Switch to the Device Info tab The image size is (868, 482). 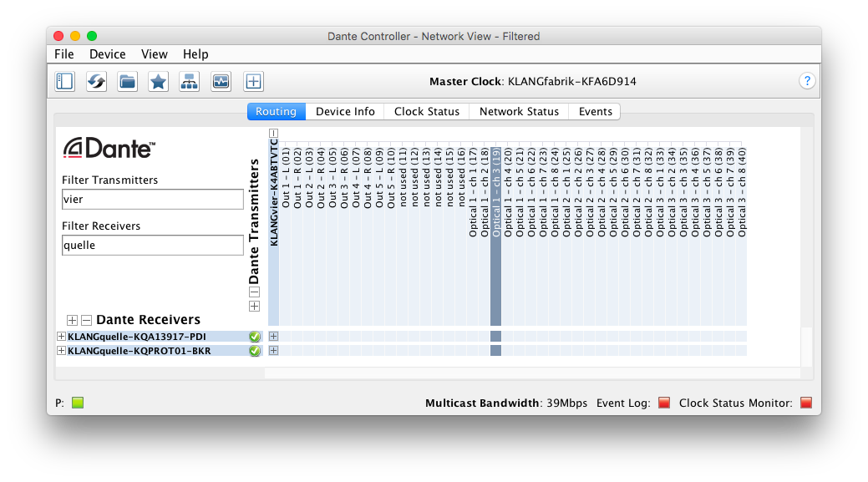click(345, 111)
